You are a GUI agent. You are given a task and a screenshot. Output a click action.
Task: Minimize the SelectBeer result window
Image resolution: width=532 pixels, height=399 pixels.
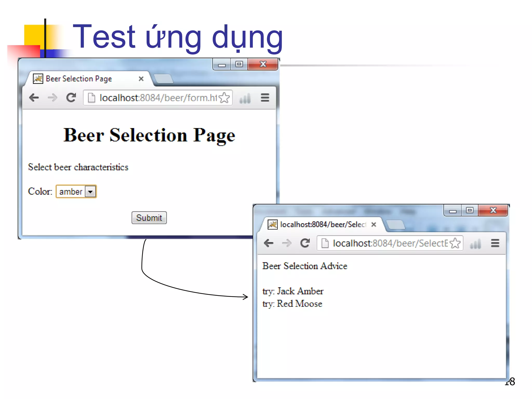click(453, 211)
